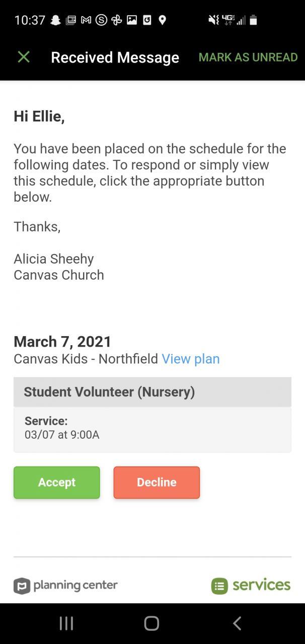Tap the circled S status bar icon
The height and width of the screenshot is (644, 305).
101,20
